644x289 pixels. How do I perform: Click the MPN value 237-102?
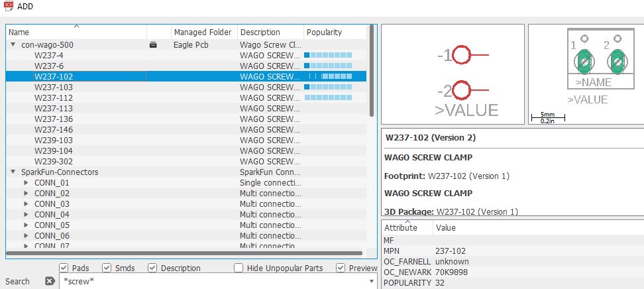pyautogui.click(x=450, y=251)
